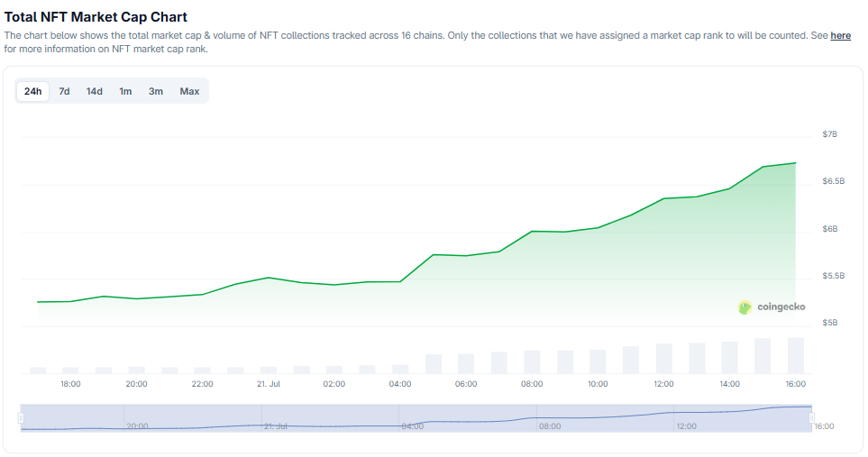Show the Max time range
Viewport: 868px width, 457px height.
coord(189,91)
